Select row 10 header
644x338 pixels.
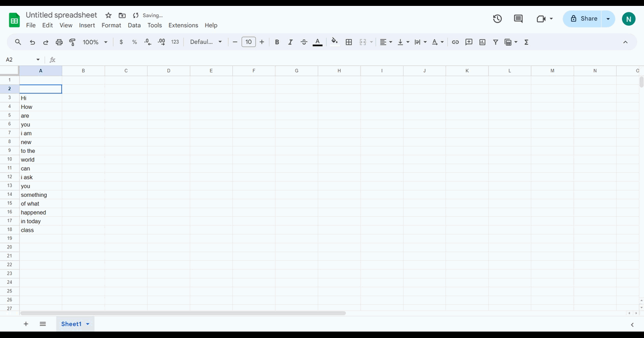coord(10,159)
